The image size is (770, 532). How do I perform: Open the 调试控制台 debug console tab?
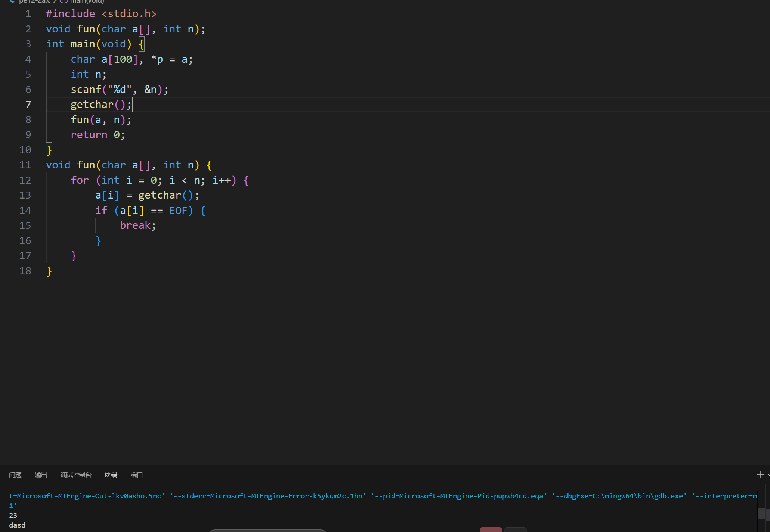coord(76,475)
